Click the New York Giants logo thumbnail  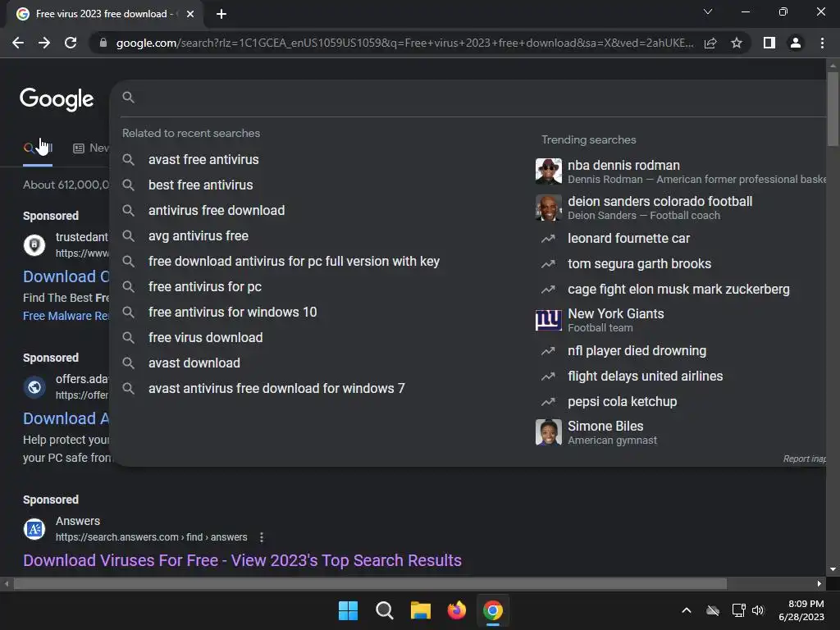pyautogui.click(x=549, y=320)
